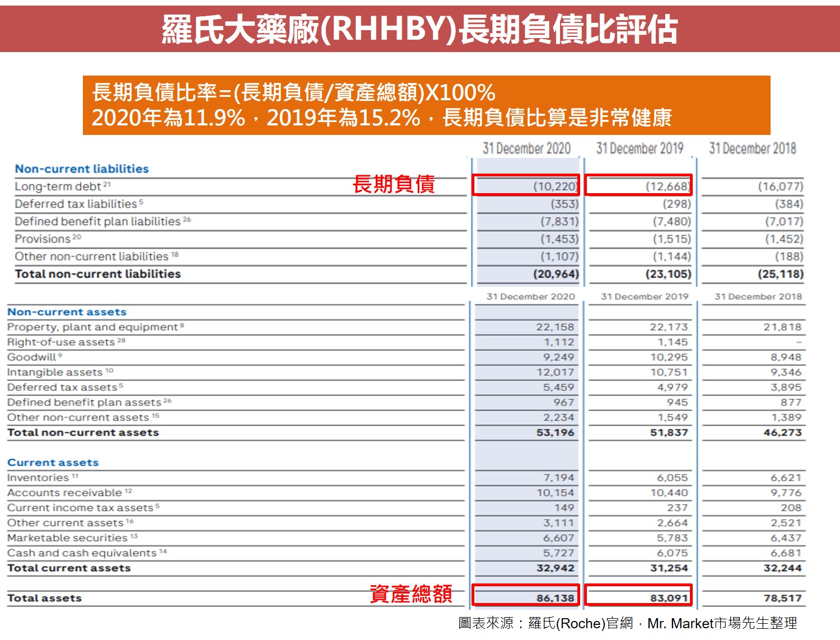
Task: Click Defined benefit plan assets label
Action: [89, 402]
